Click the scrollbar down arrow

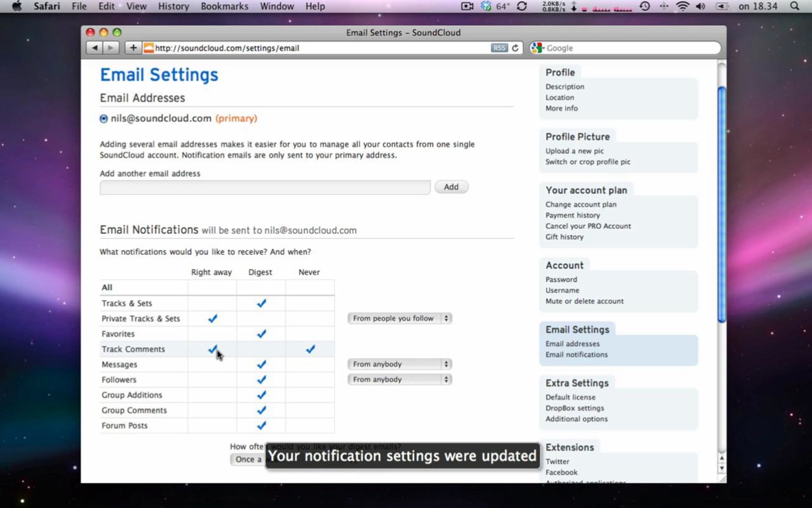pyautogui.click(x=721, y=468)
